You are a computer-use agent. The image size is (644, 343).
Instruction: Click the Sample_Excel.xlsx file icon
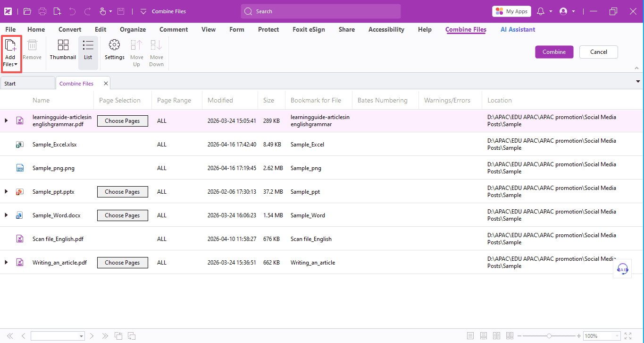click(x=20, y=145)
